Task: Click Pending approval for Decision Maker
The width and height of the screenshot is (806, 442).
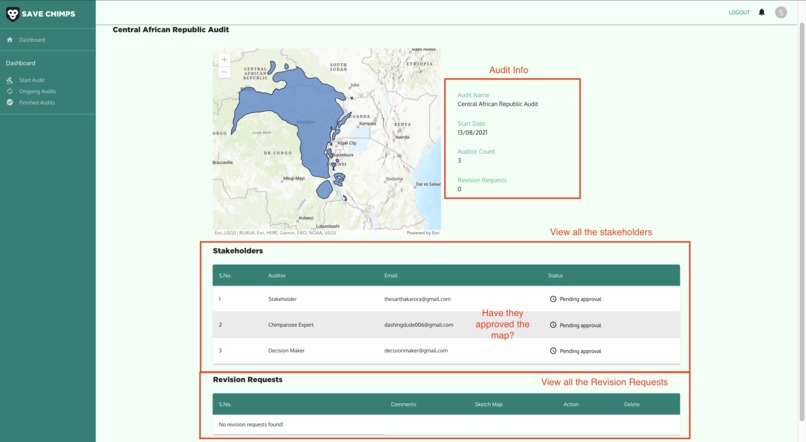Action: pos(580,351)
